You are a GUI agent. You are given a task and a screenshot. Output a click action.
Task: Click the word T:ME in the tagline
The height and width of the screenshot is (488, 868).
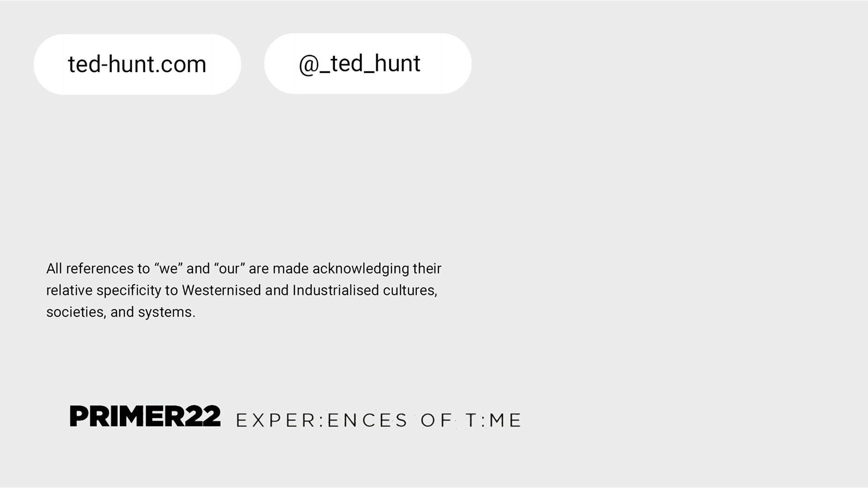493,421
